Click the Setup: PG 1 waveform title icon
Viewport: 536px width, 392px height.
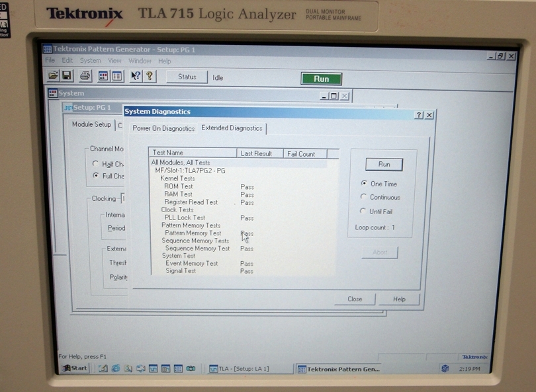pyautogui.click(x=68, y=108)
